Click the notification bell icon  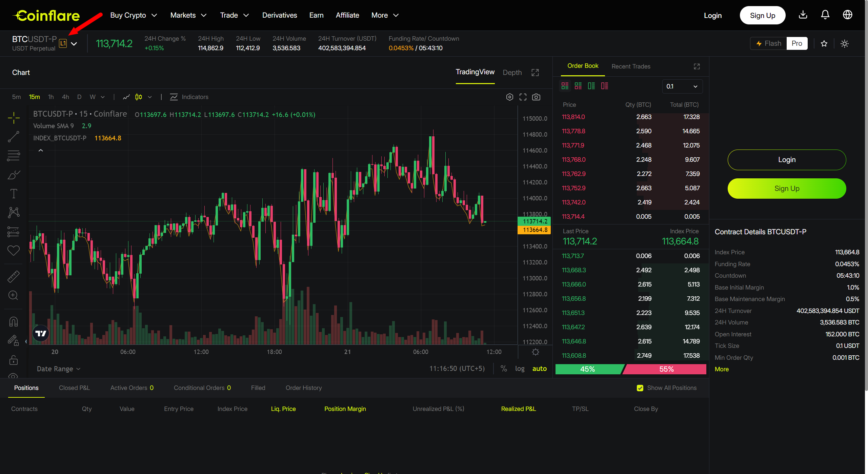click(x=825, y=15)
